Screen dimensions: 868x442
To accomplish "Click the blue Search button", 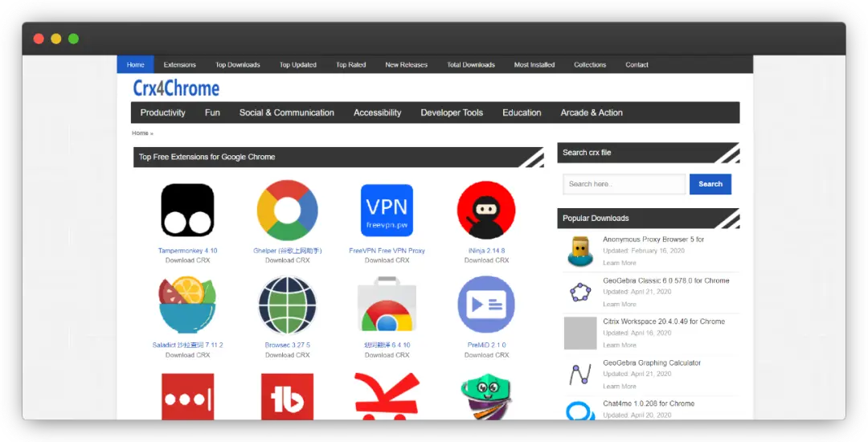I will [710, 184].
